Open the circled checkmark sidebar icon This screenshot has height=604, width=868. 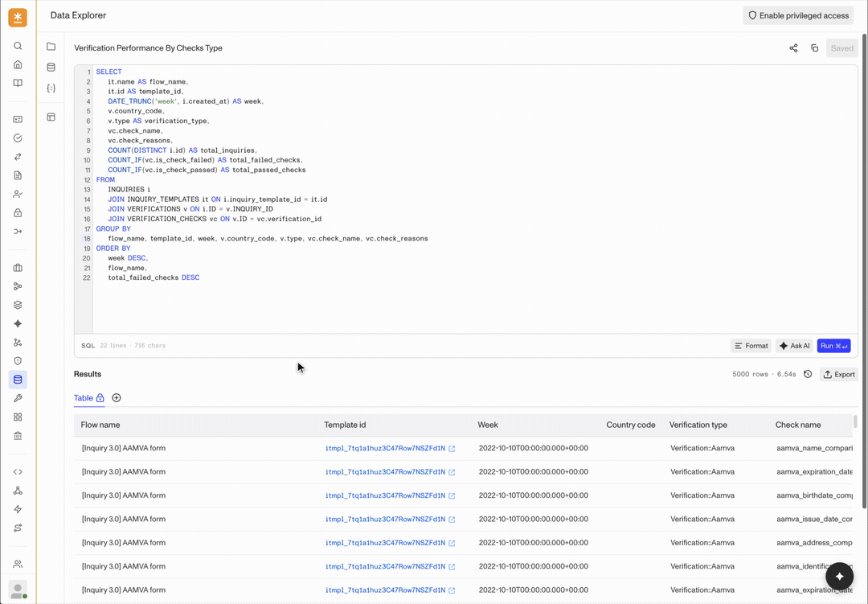pos(18,138)
